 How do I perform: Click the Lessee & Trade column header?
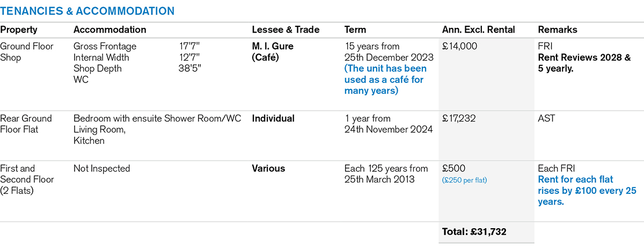coord(286,30)
